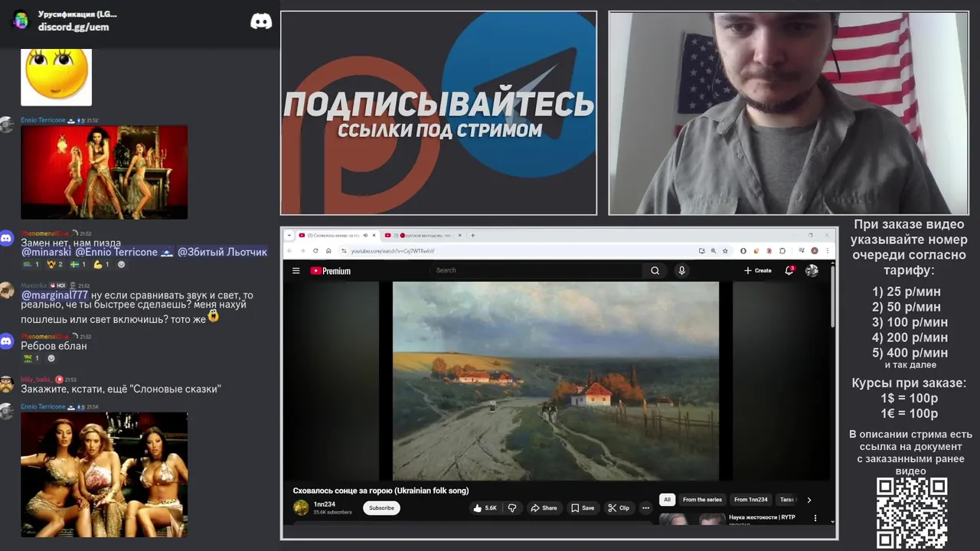The height and width of the screenshot is (551, 980).
Task: Switch to the русская молодежь browser tab
Action: coord(423,235)
